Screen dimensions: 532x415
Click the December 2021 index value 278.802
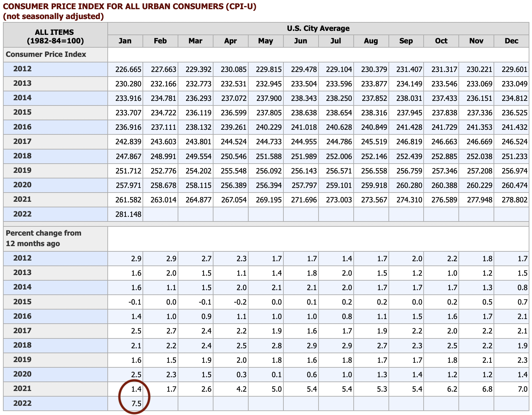pos(515,200)
